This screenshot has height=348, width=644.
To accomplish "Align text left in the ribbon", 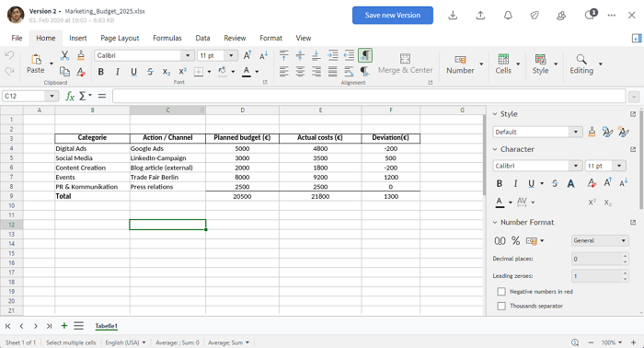I will point(283,72).
